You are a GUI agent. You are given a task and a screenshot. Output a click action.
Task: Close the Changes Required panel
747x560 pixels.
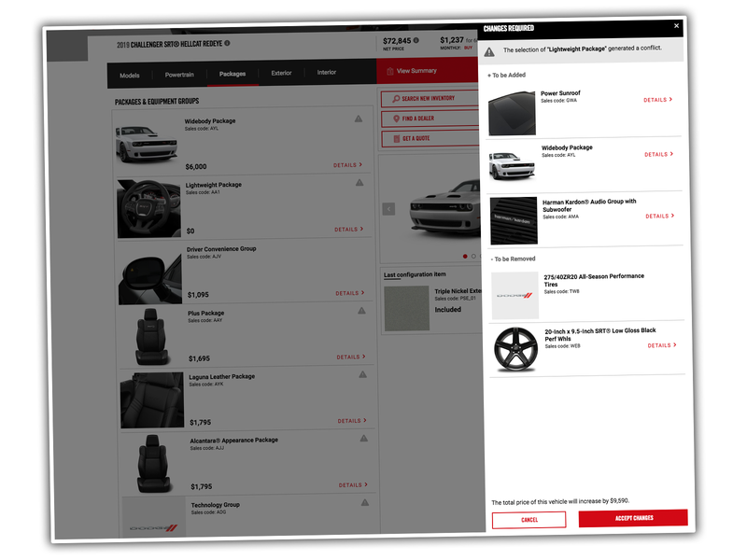coord(676,26)
